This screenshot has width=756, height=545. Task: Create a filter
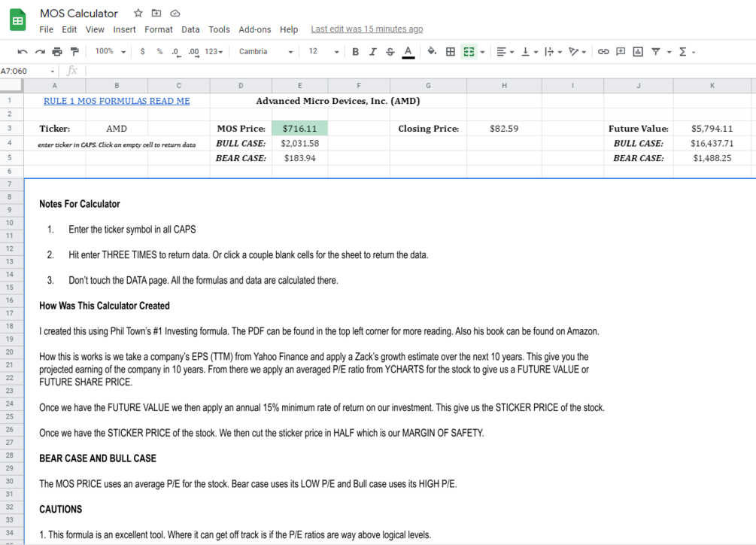click(x=656, y=52)
